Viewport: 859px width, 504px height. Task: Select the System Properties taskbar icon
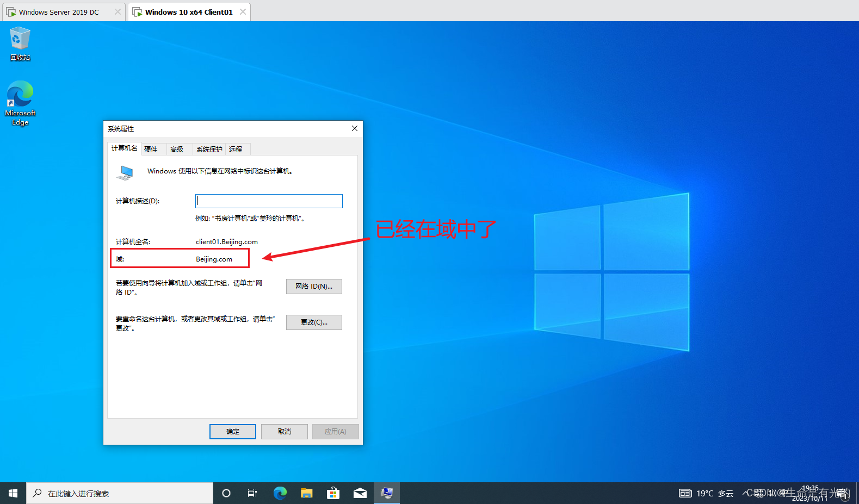387,493
